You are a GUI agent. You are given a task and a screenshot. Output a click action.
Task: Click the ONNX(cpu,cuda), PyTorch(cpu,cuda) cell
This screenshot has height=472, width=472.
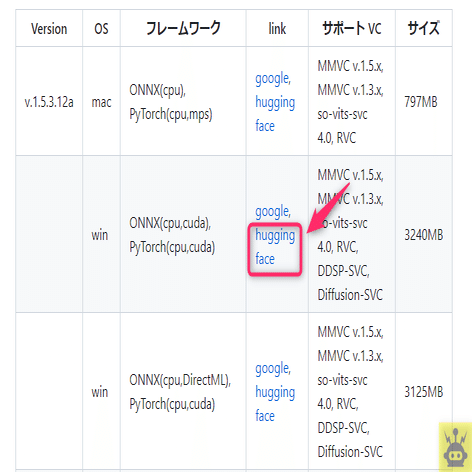183,235
